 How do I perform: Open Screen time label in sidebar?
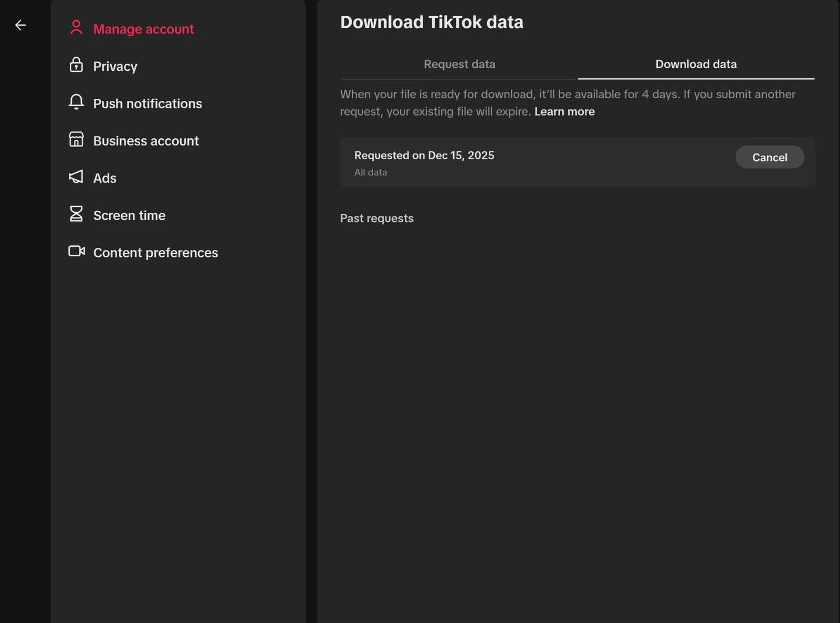point(129,216)
